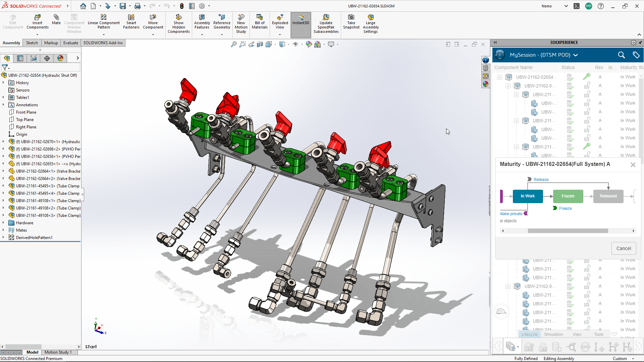
Task: Take Snapshot from the toolbar
Action: (351, 22)
